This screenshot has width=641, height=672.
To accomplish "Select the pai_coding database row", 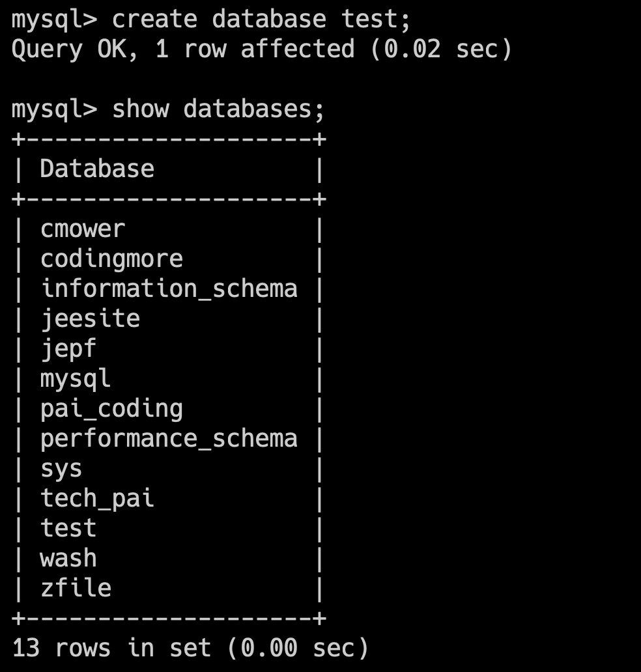I will pos(111,408).
